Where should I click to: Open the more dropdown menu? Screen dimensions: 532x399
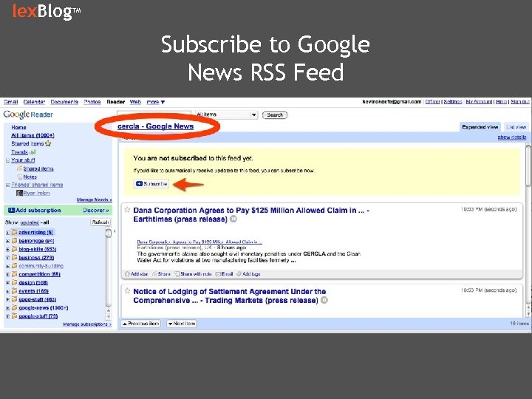(x=155, y=102)
